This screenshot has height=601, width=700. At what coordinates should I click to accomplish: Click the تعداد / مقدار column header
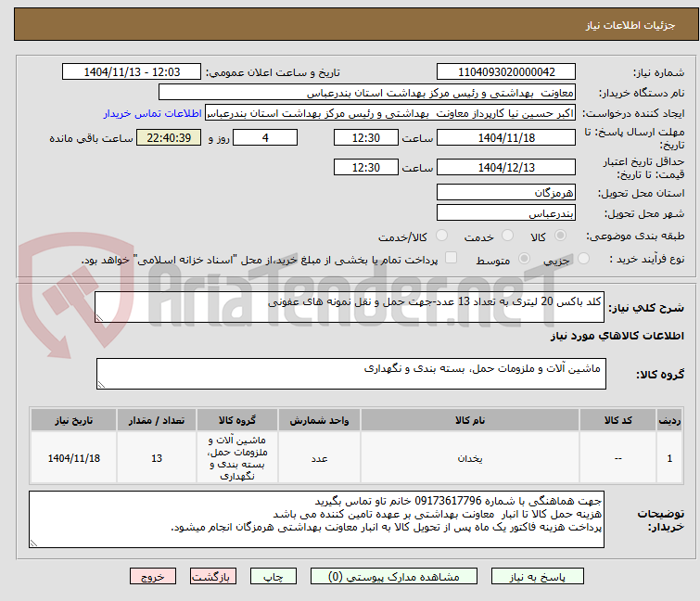pyautogui.click(x=157, y=420)
